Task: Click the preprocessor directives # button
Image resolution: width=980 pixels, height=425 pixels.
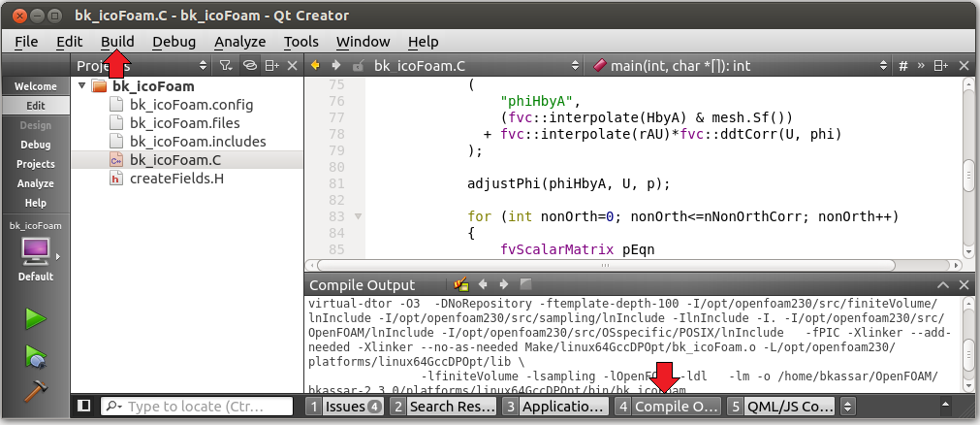Action: click(903, 66)
